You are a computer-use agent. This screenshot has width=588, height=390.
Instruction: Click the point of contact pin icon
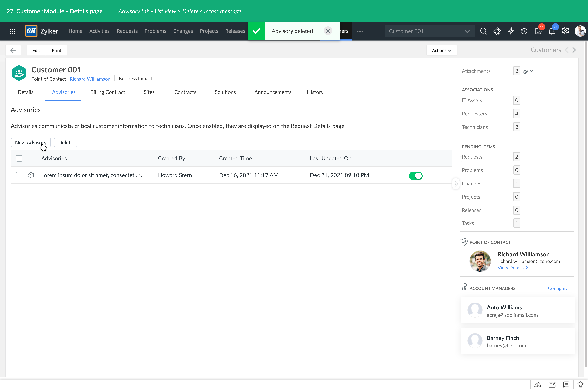465,242
